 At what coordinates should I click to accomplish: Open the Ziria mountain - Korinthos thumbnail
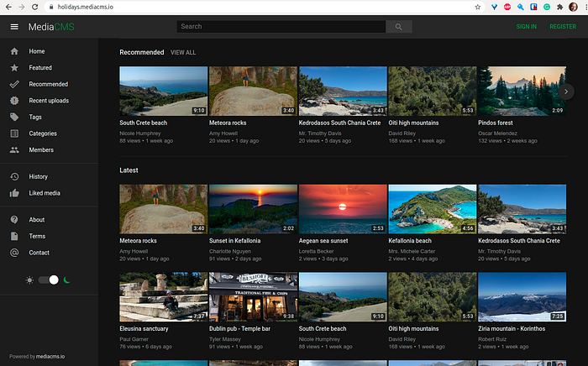[x=522, y=297]
